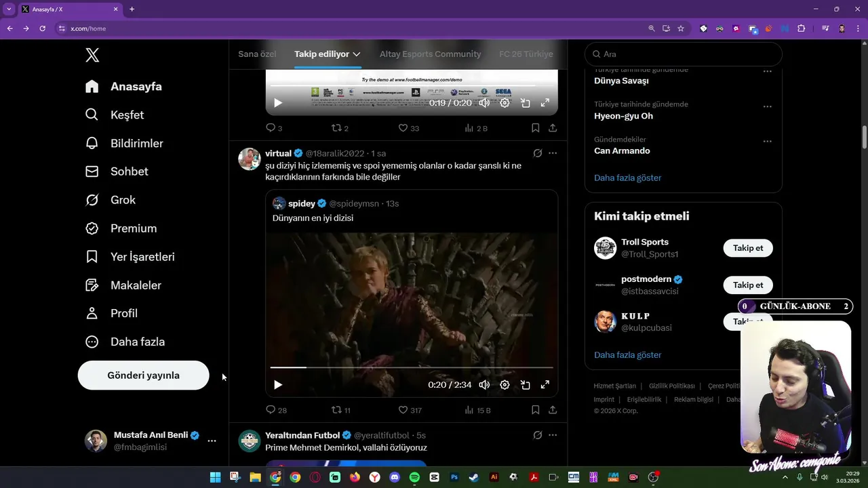Follow postmodern with Takip et
The image size is (868, 488).
click(x=748, y=285)
